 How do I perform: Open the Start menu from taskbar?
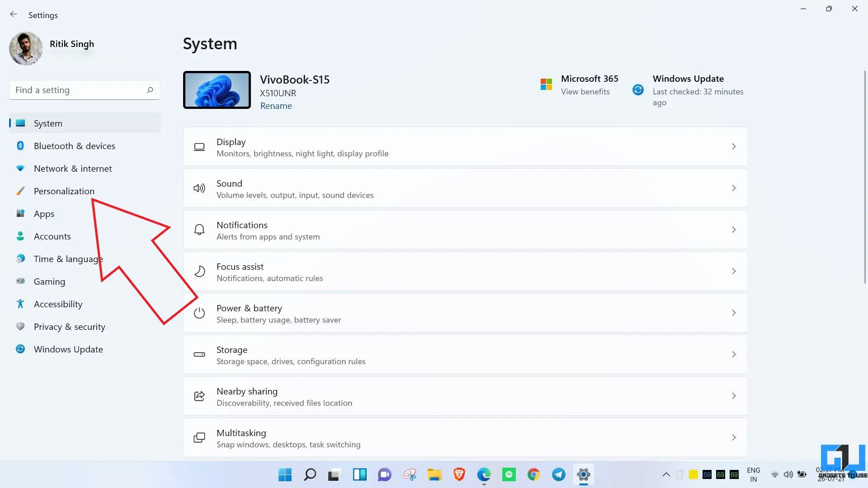(285, 474)
